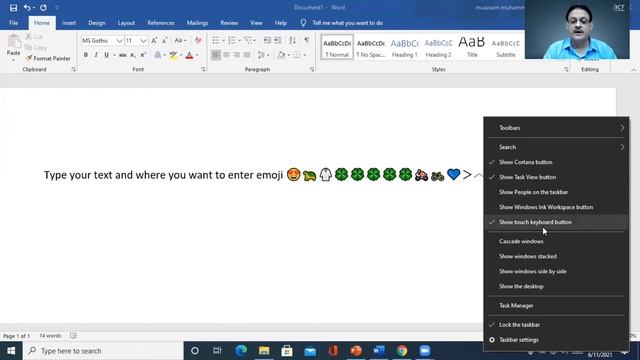Expand the Search submenu
Viewport: 640px width, 360px height.
(556, 147)
